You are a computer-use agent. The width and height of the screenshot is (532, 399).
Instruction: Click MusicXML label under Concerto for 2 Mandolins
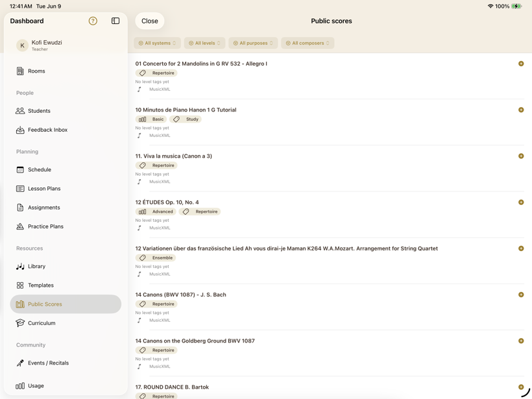160,90
